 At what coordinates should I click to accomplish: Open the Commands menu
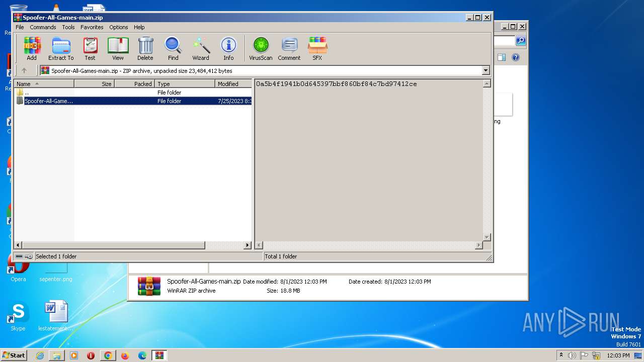tap(43, 27)
